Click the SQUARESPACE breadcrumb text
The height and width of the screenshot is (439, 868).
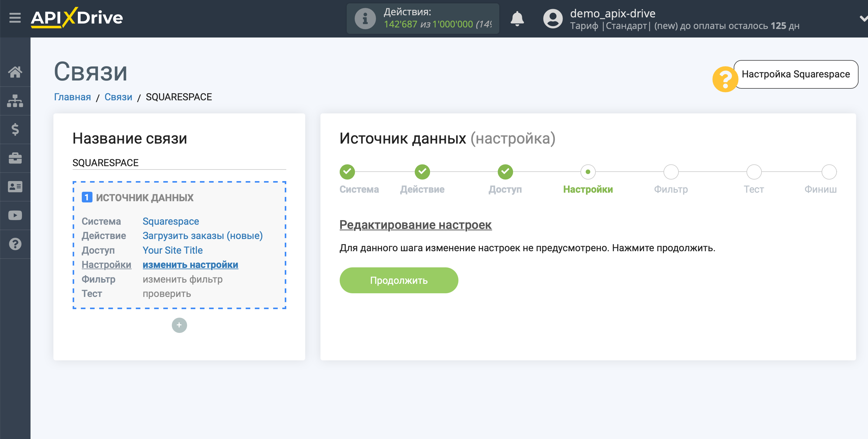click(179, 97)
